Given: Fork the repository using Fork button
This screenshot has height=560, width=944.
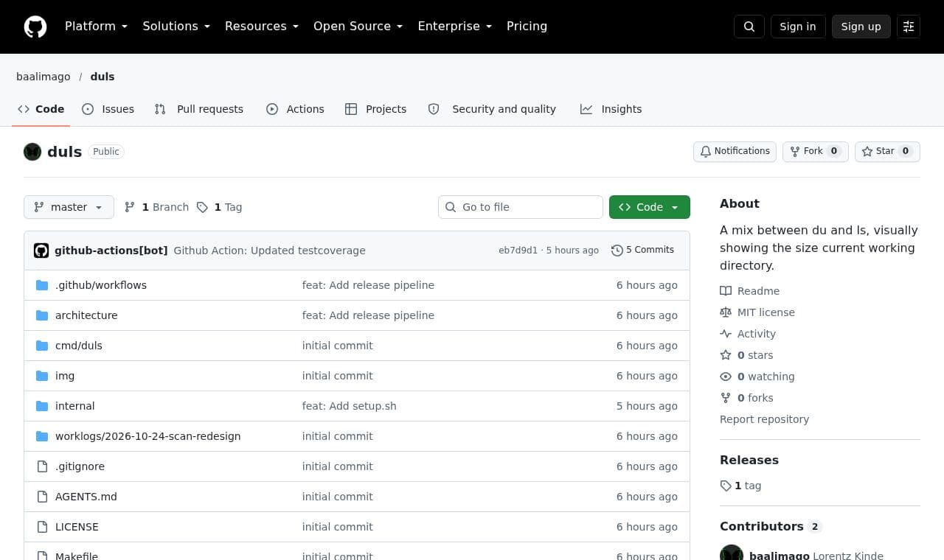Looking at the screenshot, I should point(816,151).
